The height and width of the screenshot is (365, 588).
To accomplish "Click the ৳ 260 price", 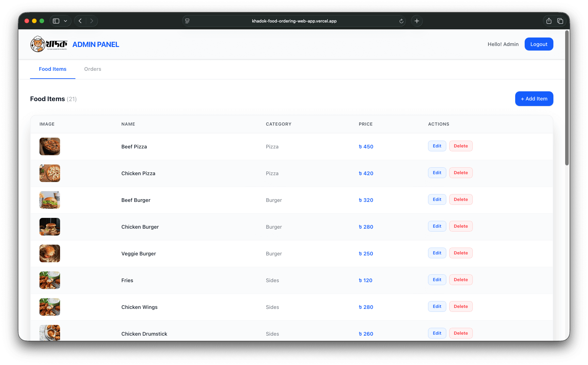I will point(366,334).
